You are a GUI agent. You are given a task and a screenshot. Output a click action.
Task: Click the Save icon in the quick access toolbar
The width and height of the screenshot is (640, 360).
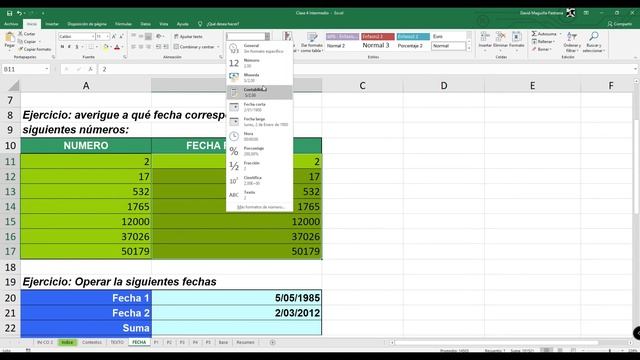9,13
